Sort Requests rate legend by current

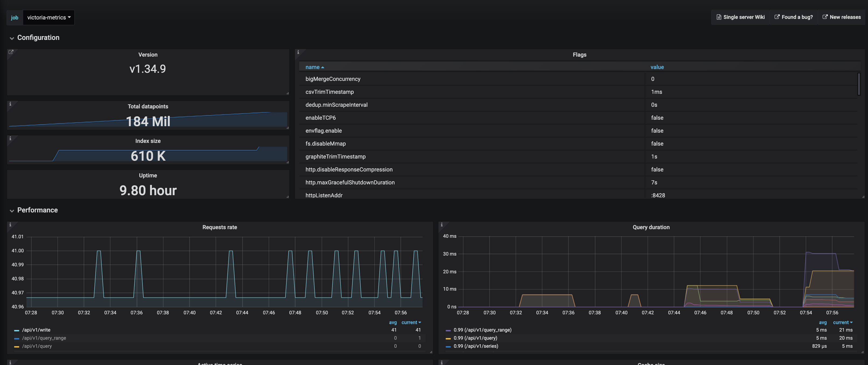(411, 322)
